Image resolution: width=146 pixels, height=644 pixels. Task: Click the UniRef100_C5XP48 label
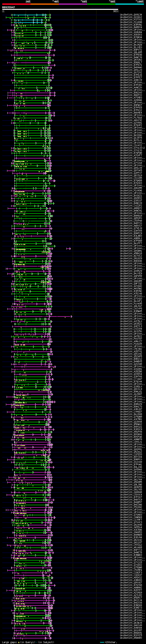coord(131,221)
